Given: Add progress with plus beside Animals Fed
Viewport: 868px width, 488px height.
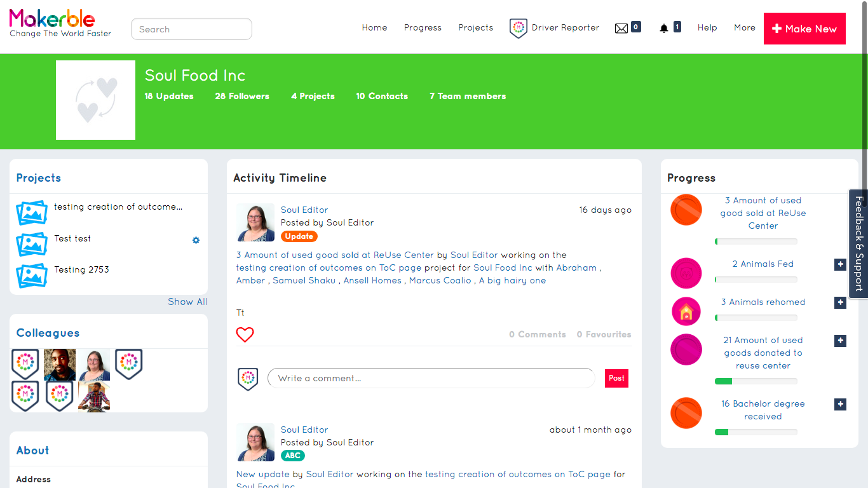Looking at the screenshot, I should tap(840, 264).
